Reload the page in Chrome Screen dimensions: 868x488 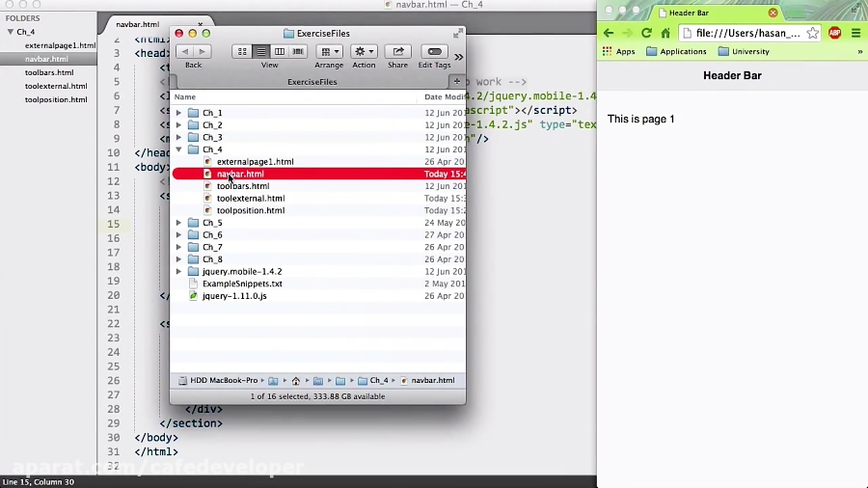pos(645,33)
